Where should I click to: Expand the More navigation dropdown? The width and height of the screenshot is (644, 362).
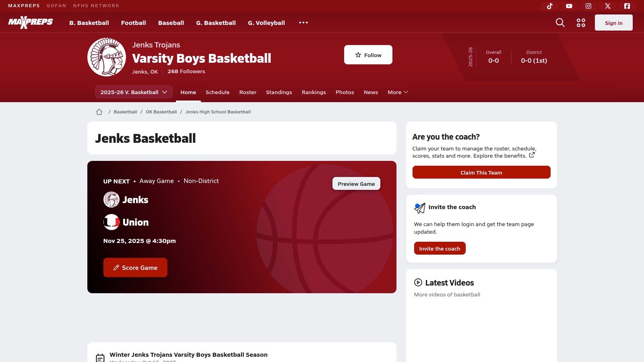tap(397, 92)
